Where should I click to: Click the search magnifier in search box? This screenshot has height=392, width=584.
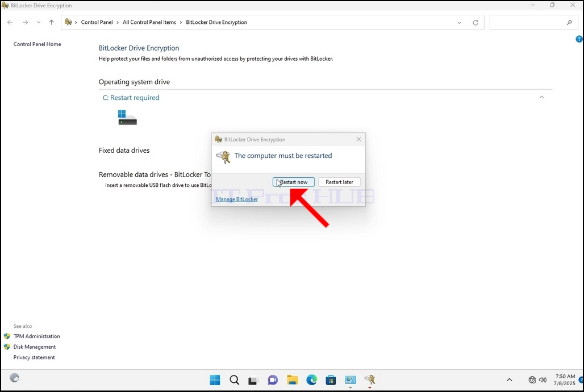tap(569, 22)
